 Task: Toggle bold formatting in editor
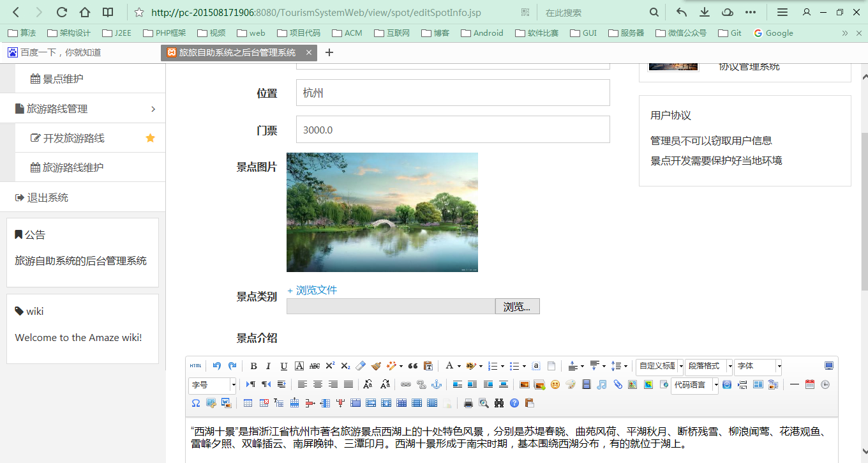coord(253,366)
